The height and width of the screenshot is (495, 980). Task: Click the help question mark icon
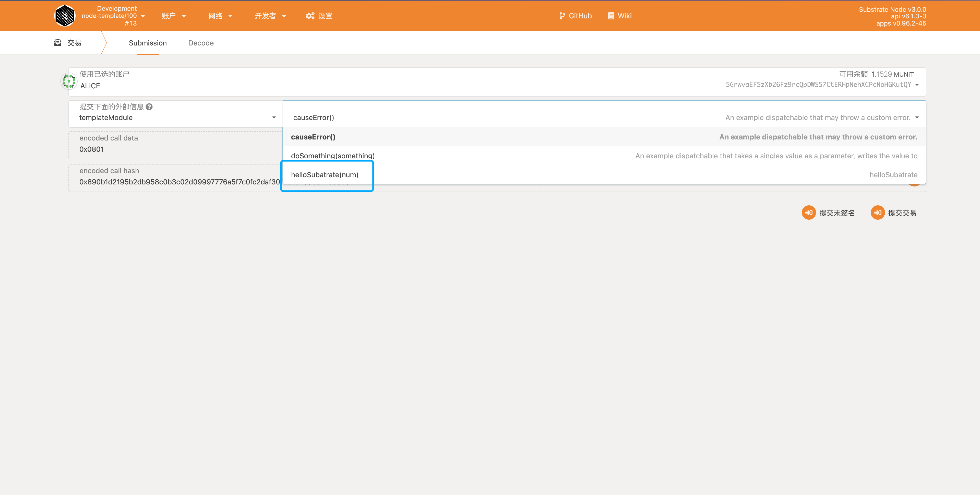149,107
